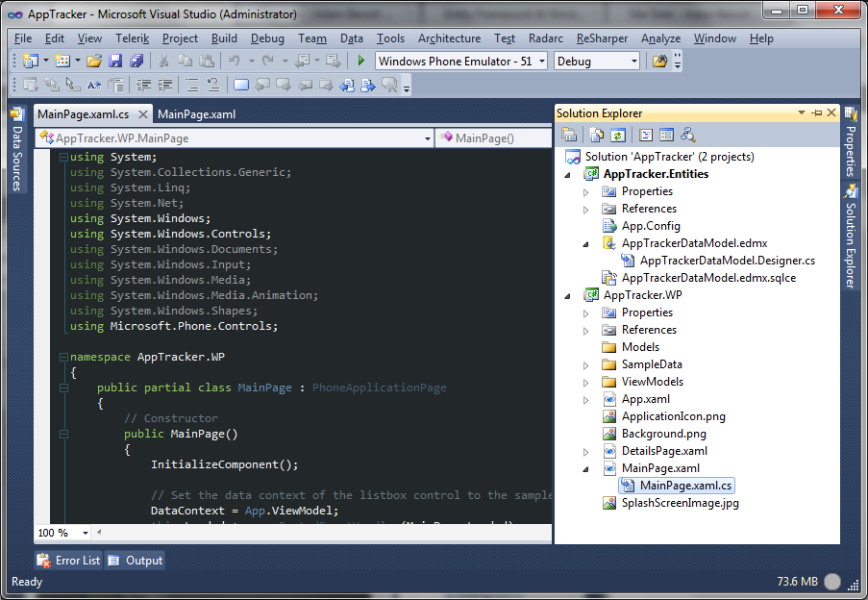
Task: Close the MainPage.xaml.cs editor tab
Action: (x=143, y=114)
